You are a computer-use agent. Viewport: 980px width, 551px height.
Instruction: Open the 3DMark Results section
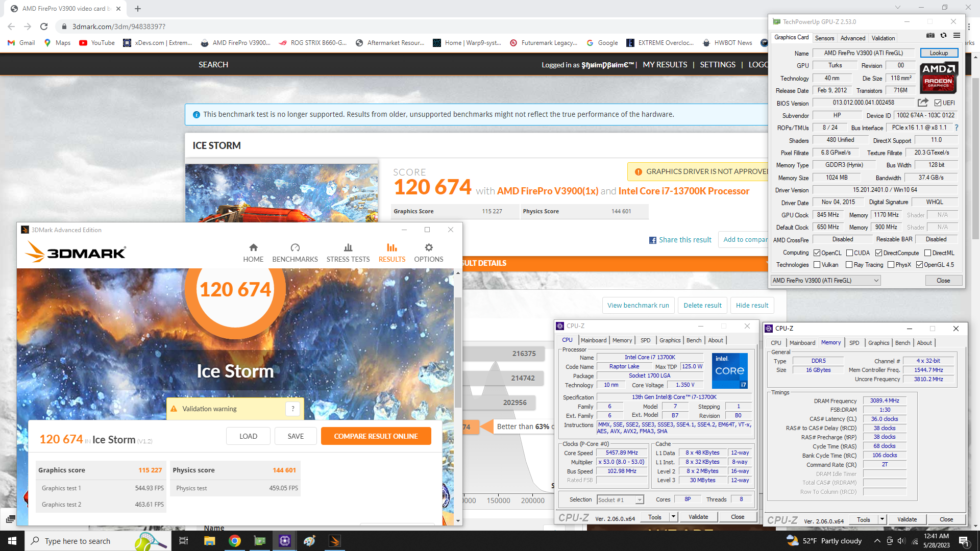click(x=392, y=253)
